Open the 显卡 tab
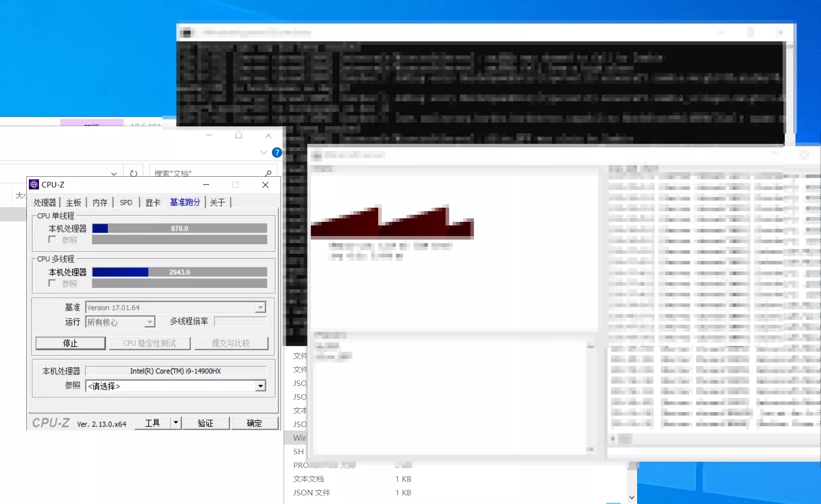The height and width of the screenshot is (504, 821). [x=152, y=203]
